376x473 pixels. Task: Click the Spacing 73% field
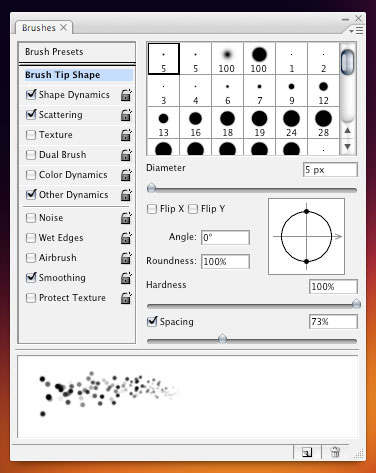click(x=333, y=322)
